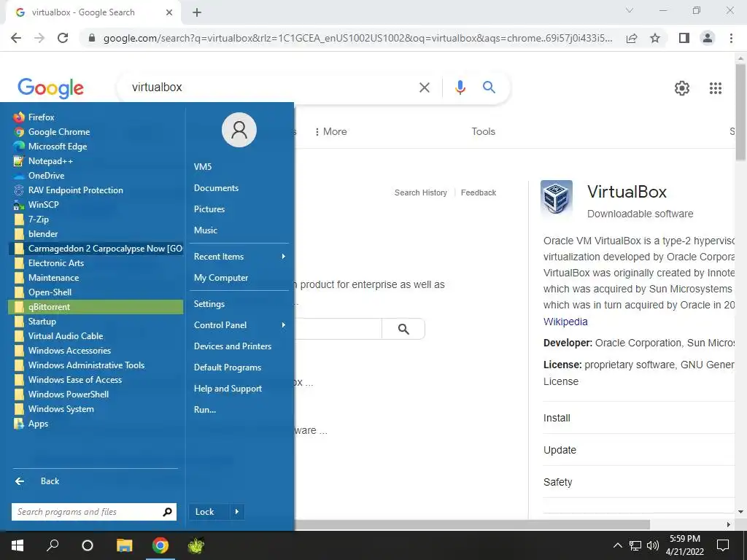Open the Wikipedia link for VirtualBox
The image size is (747, 560).
point(565,322)
